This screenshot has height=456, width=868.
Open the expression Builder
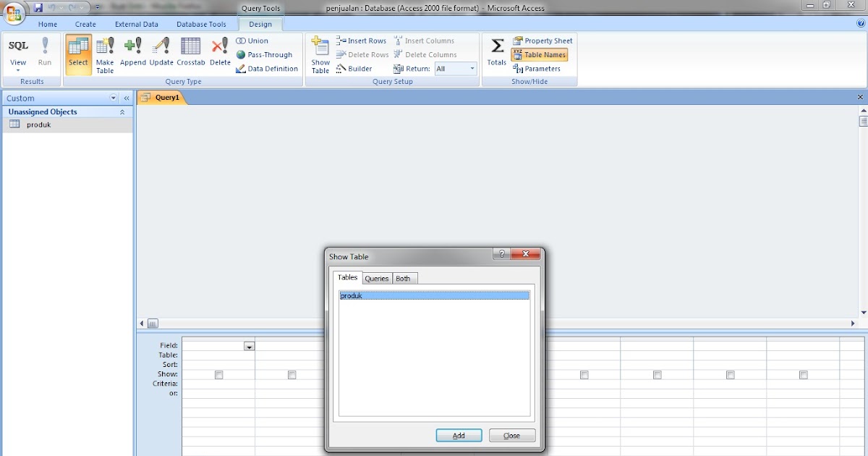pos(354,69)
